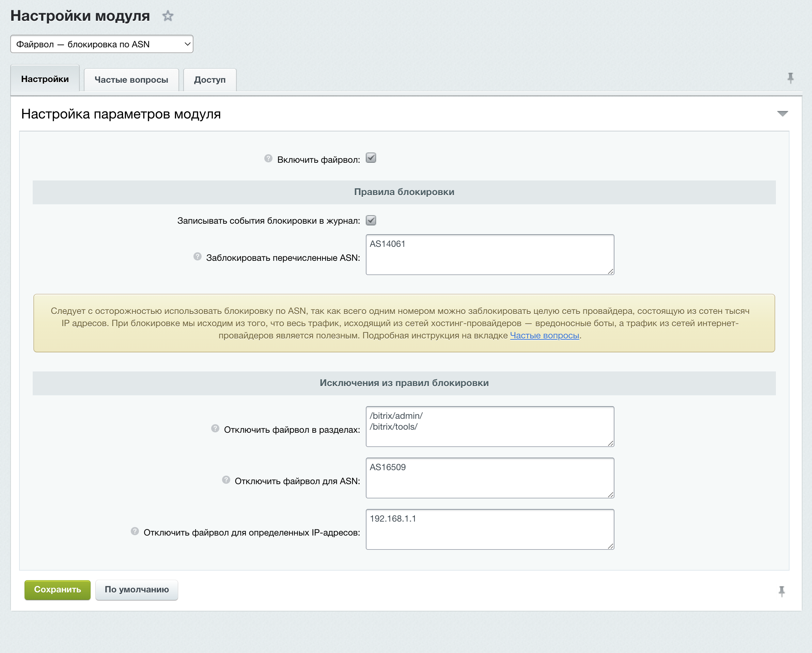Focus the excluded sections textarea with /bitrix/admin/
This screenshot has height=653, width=812.
489,427
